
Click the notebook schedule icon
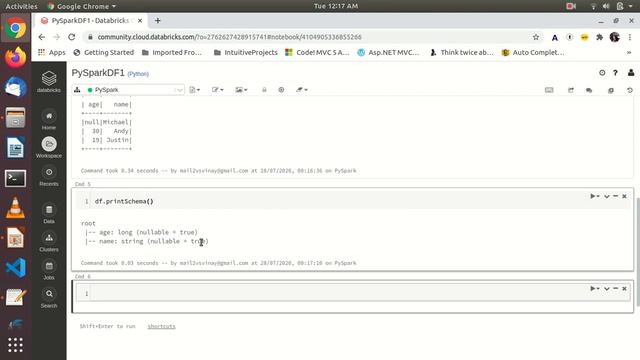(x=281, y=90)
